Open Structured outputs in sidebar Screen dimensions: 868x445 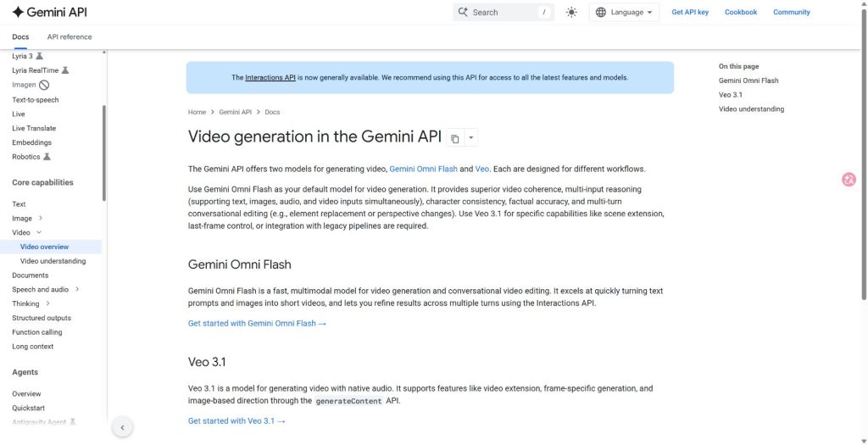(x=42, y=318)
